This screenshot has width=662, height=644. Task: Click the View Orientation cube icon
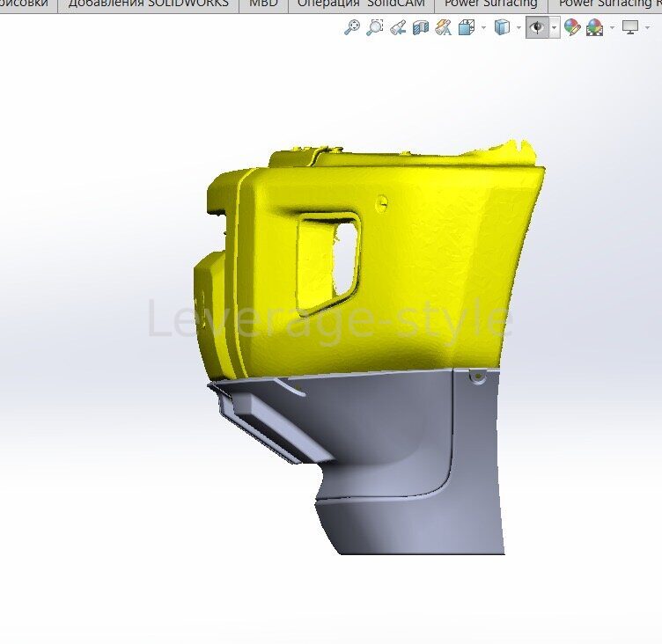coord(467,27)
